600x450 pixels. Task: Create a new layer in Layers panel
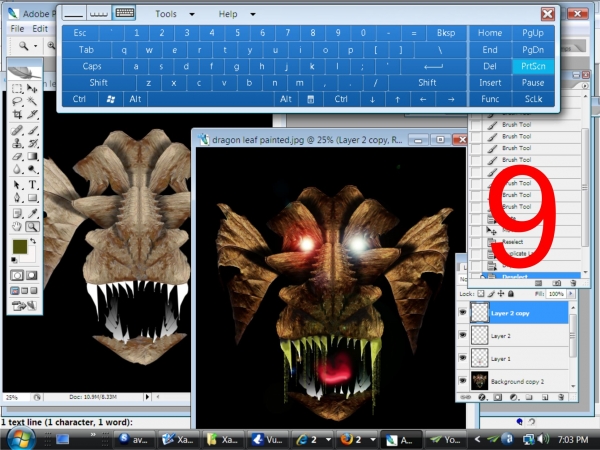[545, 397]
